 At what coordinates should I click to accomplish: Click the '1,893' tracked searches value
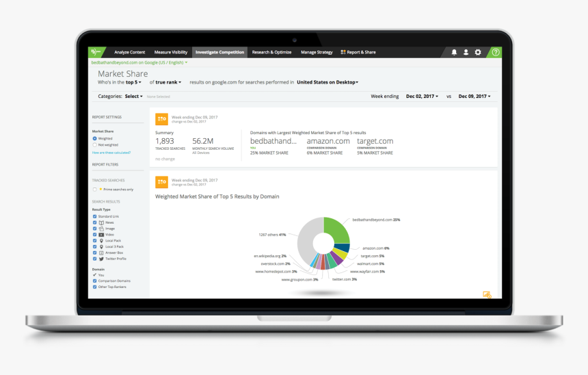(x=165, y=141)
